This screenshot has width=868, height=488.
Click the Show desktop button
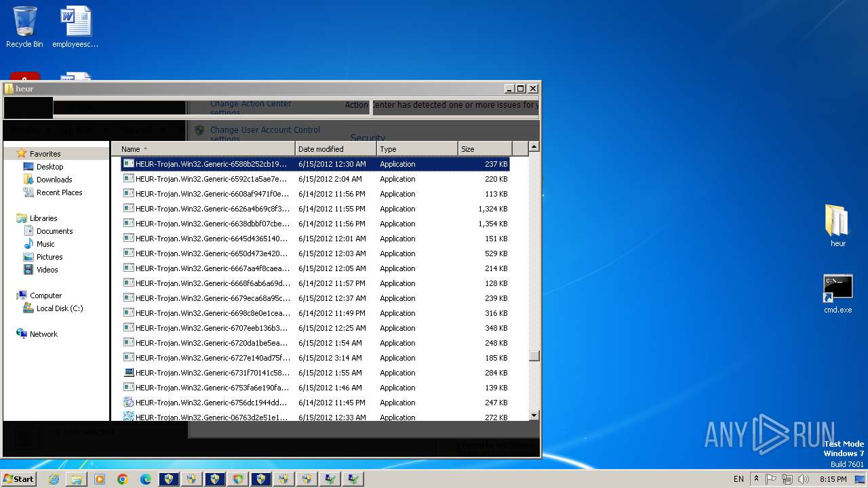[x=861, y=479]
